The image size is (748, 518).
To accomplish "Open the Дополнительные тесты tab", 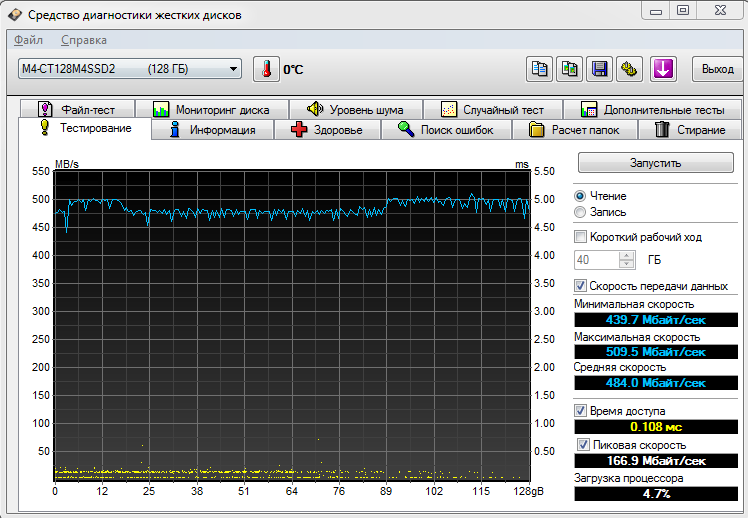I will point(653,110).
